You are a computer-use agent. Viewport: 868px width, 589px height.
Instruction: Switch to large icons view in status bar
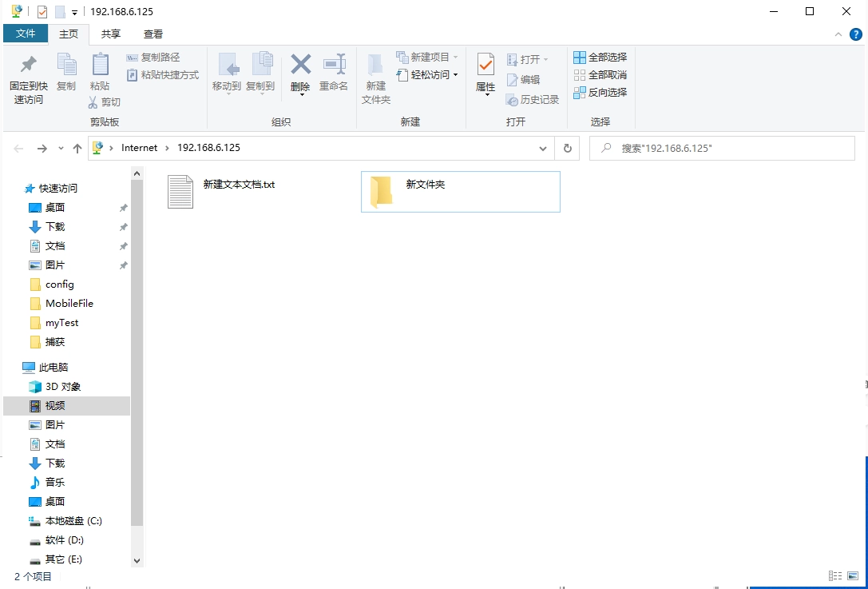[851, 575]
